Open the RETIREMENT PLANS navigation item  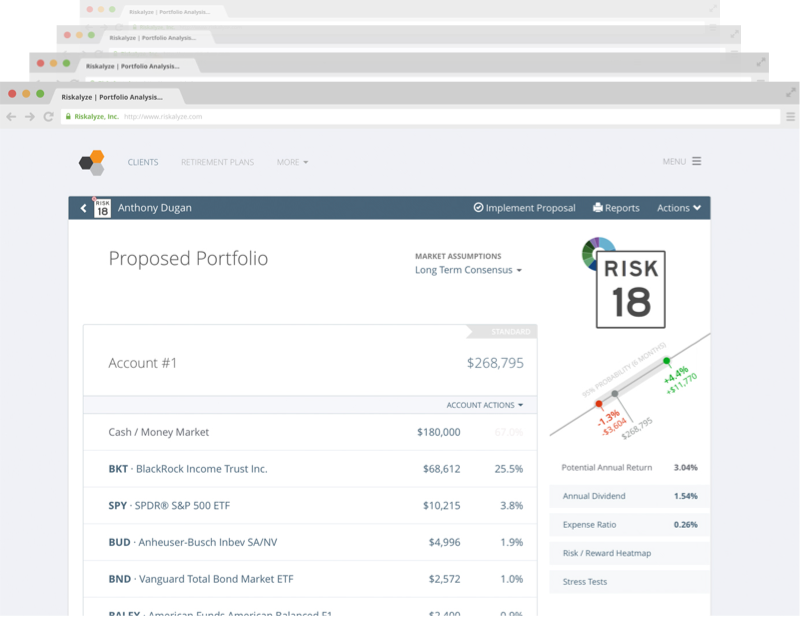[x=217, y=162]
